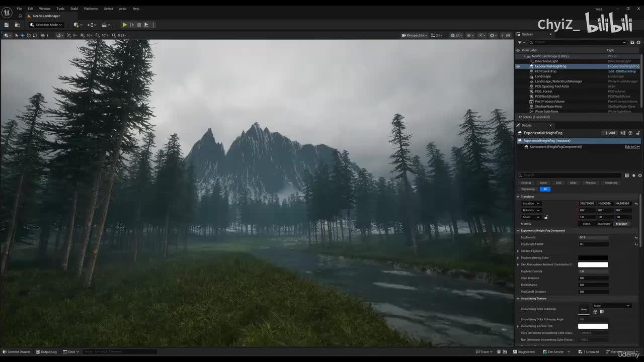
Task: Open the Build menu
Action: [x=74, y=9]
